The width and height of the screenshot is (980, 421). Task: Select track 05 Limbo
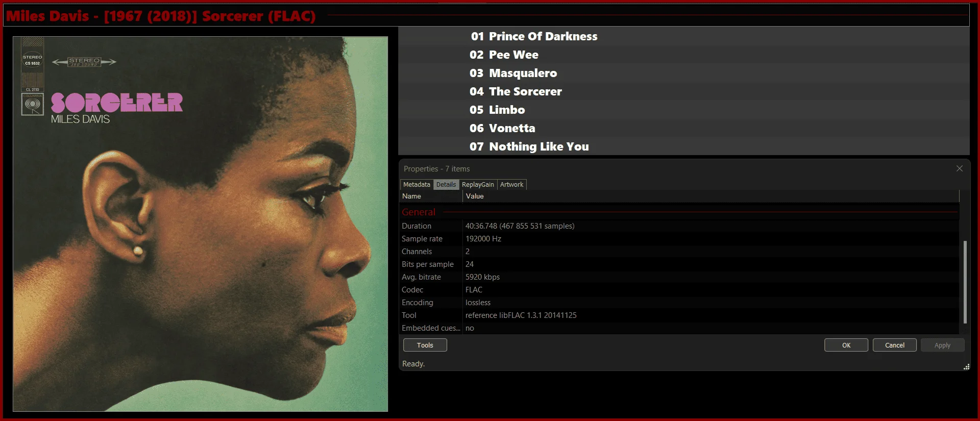point(684,110)
